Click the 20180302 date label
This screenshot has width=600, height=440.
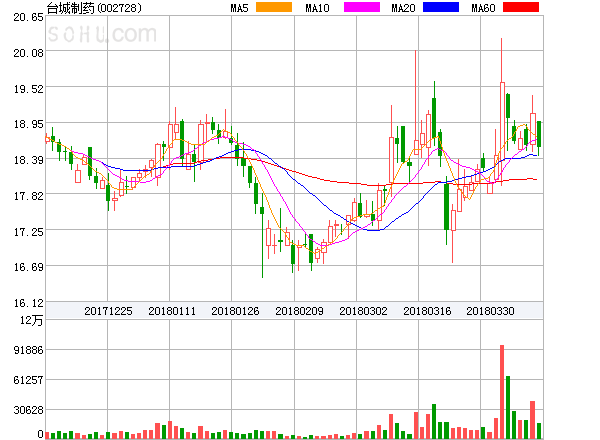(x=363, y=311)
